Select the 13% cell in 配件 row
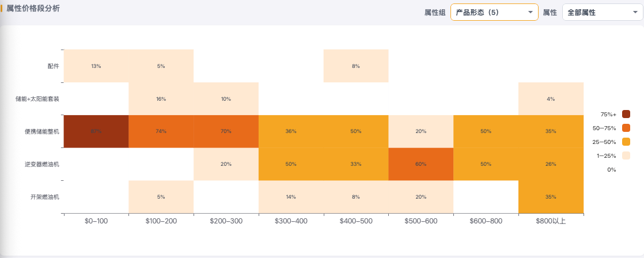This screenshot has height=258, width=644. (96, 66)
